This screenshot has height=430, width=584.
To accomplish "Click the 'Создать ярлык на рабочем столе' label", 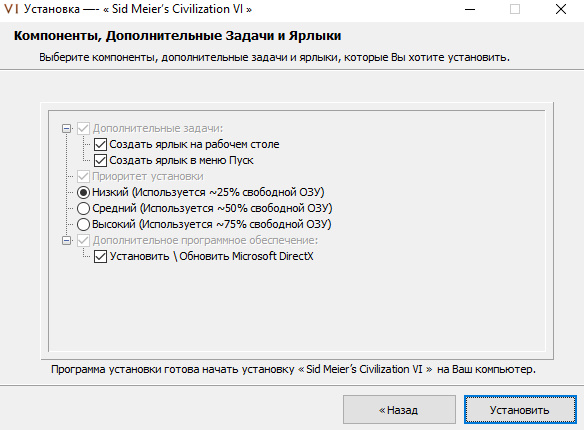I will tap(194, 144).
